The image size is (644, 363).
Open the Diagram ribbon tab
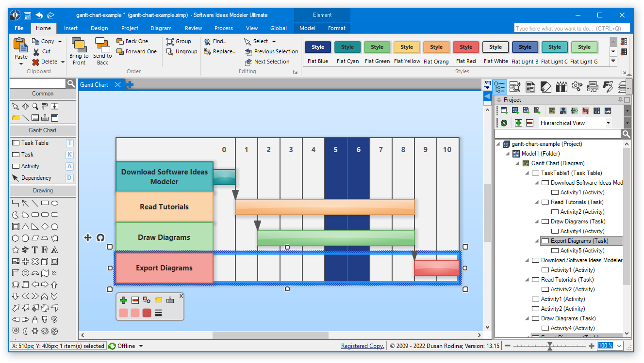(161, 28)
